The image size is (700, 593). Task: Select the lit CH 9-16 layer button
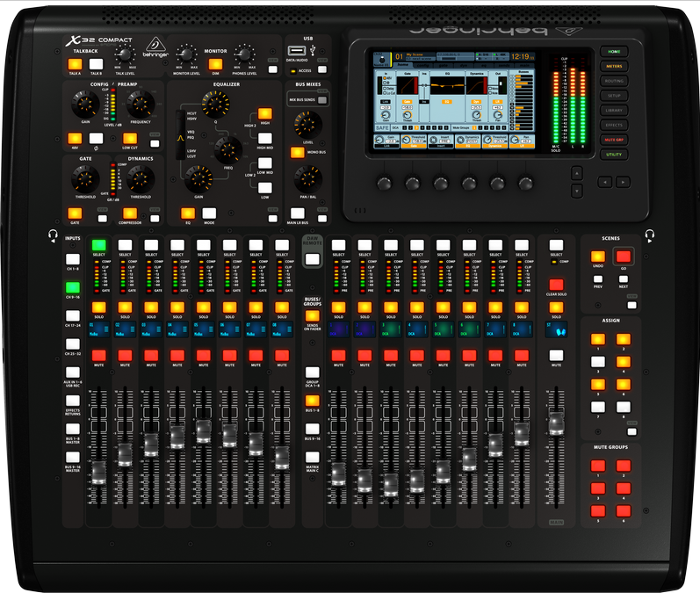click(73, 287)
